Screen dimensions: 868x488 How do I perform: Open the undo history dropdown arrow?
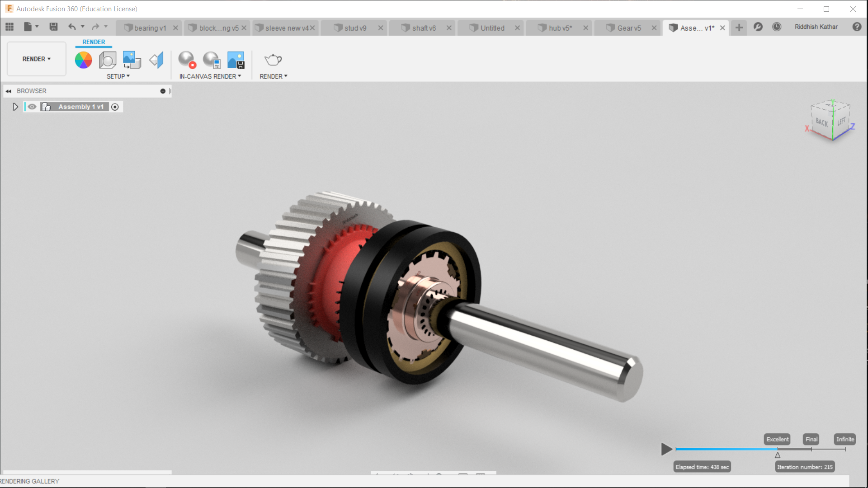point(83,27)
